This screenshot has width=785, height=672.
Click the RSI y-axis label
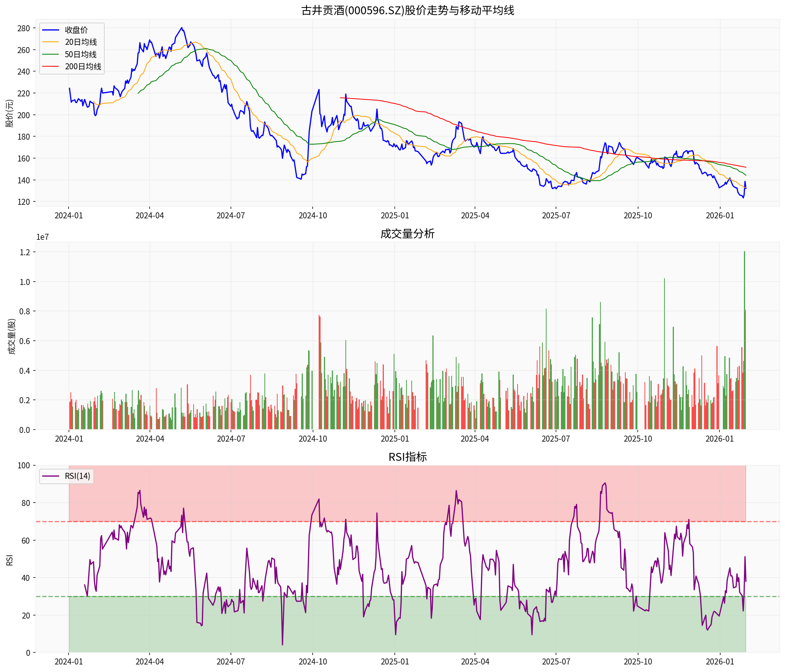(10, 560)
